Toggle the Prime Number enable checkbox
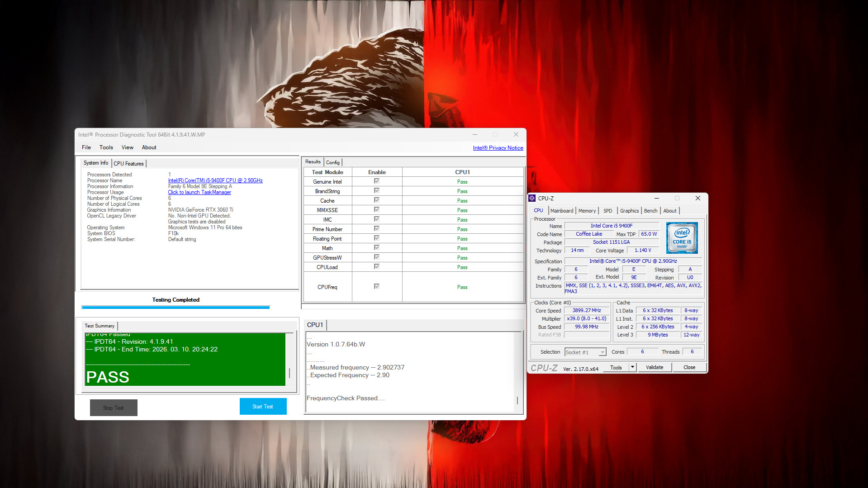Viewport: 868px width, 488px height. (x=376, y=229)
